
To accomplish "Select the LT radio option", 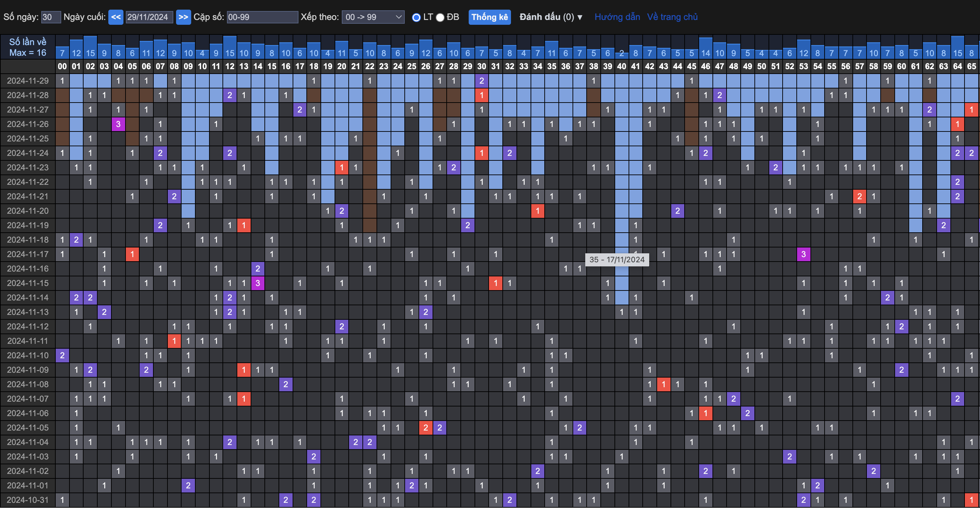I will coord(416,18).
